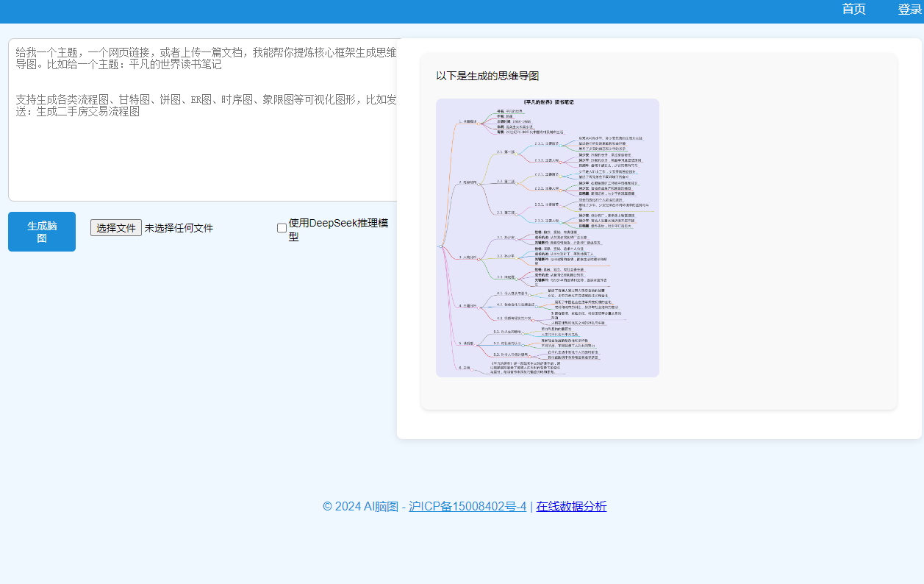Open the generated mind map thumbnail
924x584 pixels.
[x=548, y=237]
